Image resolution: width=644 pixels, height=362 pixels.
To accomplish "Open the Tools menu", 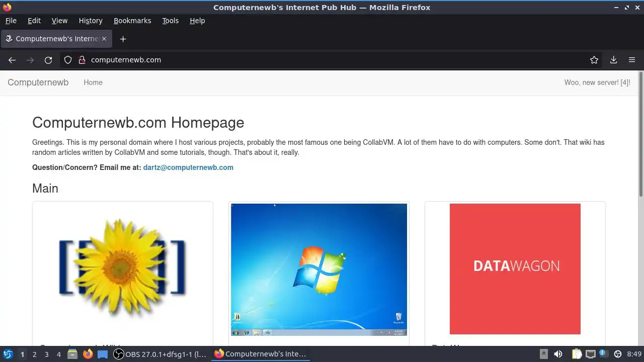I will point(170,21).
